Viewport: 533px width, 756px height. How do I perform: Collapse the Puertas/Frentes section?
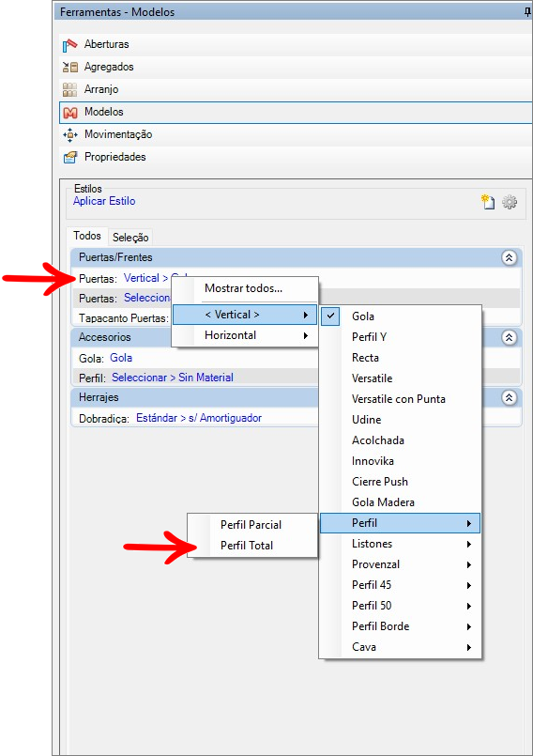tap(509, 257)
